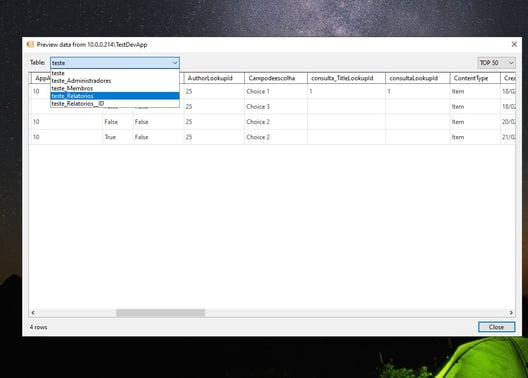
Task: Open the TOP 50 row limit dropdown
Action: click(x=496, y=63)
